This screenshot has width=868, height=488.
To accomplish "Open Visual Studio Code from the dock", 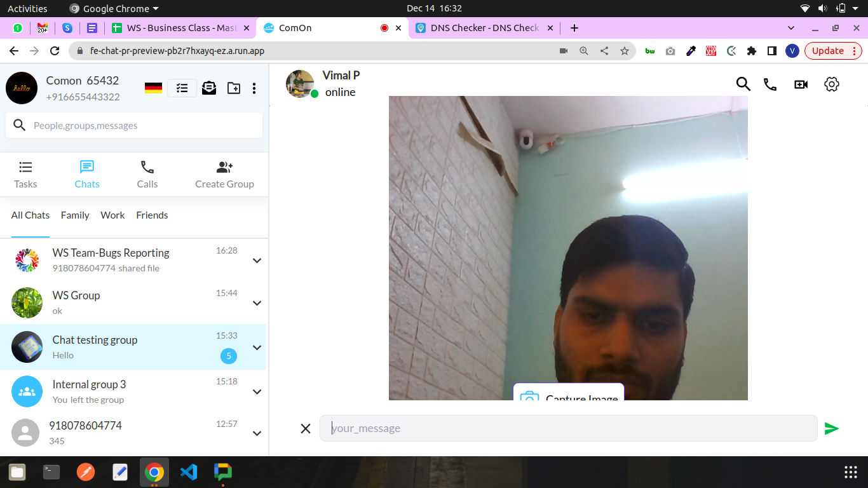I will 189,472.
